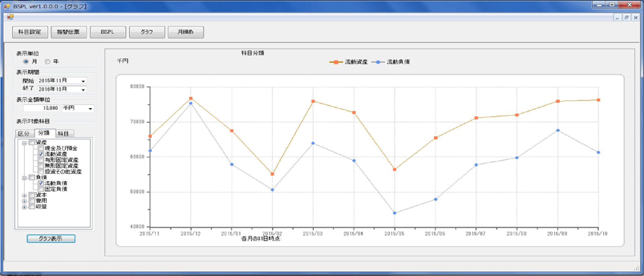Click the child window icon in menu strip
Screen dimensions: 644x276
click(10, 17)
